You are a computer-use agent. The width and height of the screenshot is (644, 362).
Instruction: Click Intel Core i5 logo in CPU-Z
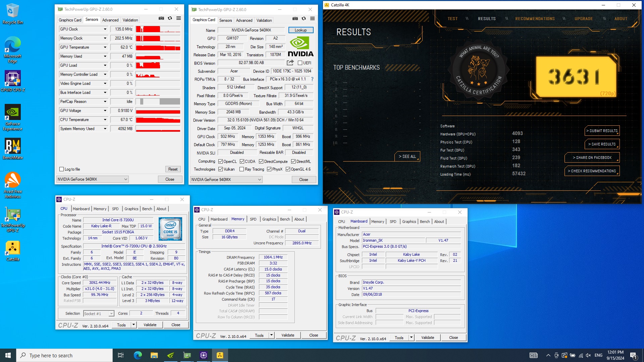tap(170, 229)
